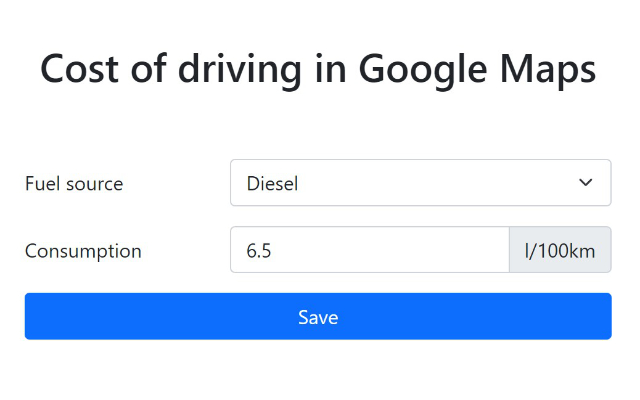
Task: Click the chevron arrow in Diesel select
Action: (x=586, y=183)
